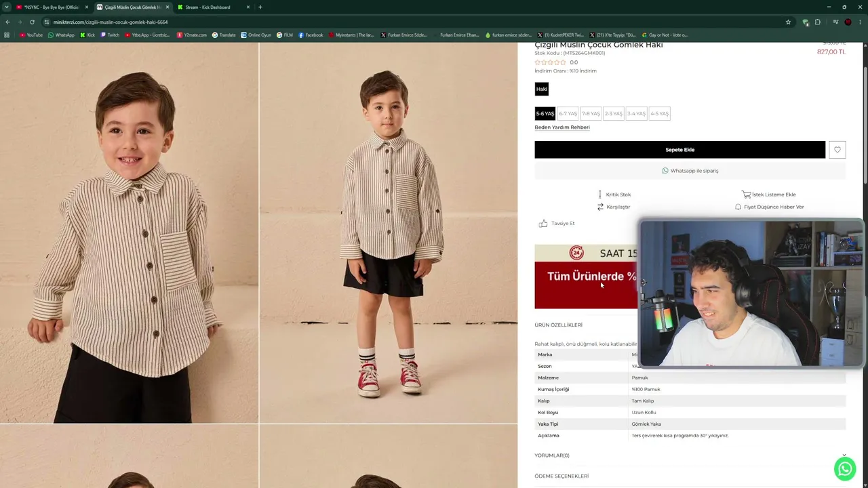Open the Chrome three-dot menu
Viewport: 868px width, 488px height.
860,22
